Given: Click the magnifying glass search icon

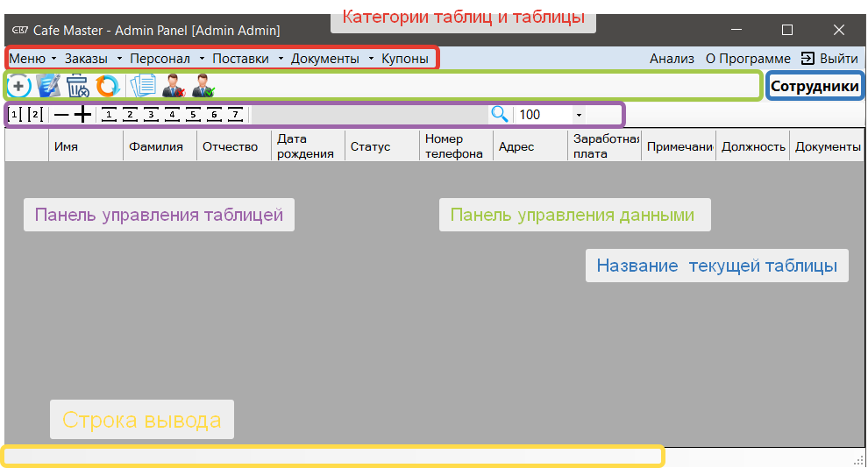Looking at the screenshot, I should [x=500, y=115].
